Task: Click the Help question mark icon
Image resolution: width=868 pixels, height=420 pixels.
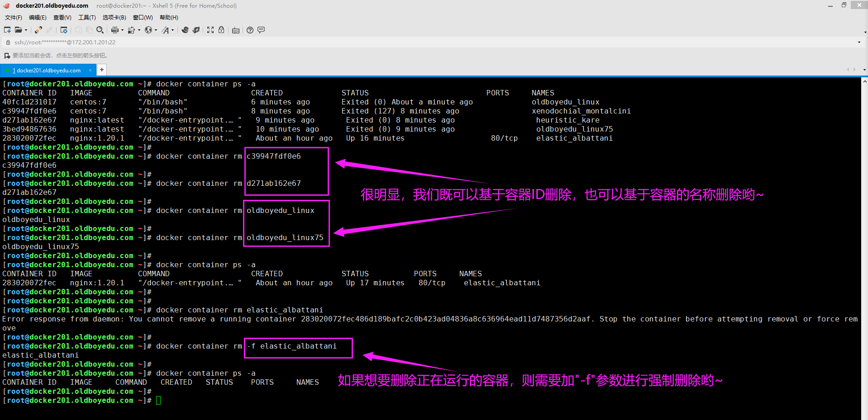Action: 250,30
